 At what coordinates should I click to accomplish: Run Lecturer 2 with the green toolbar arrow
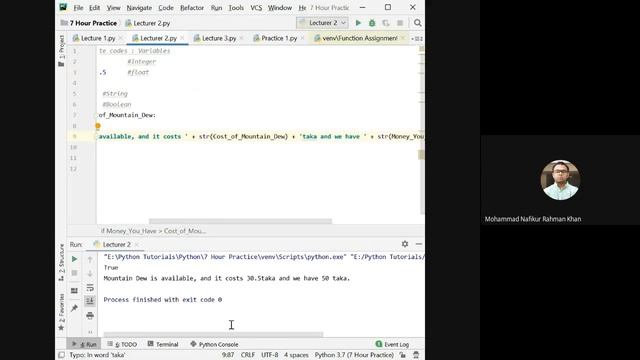(x=358, y=23)
